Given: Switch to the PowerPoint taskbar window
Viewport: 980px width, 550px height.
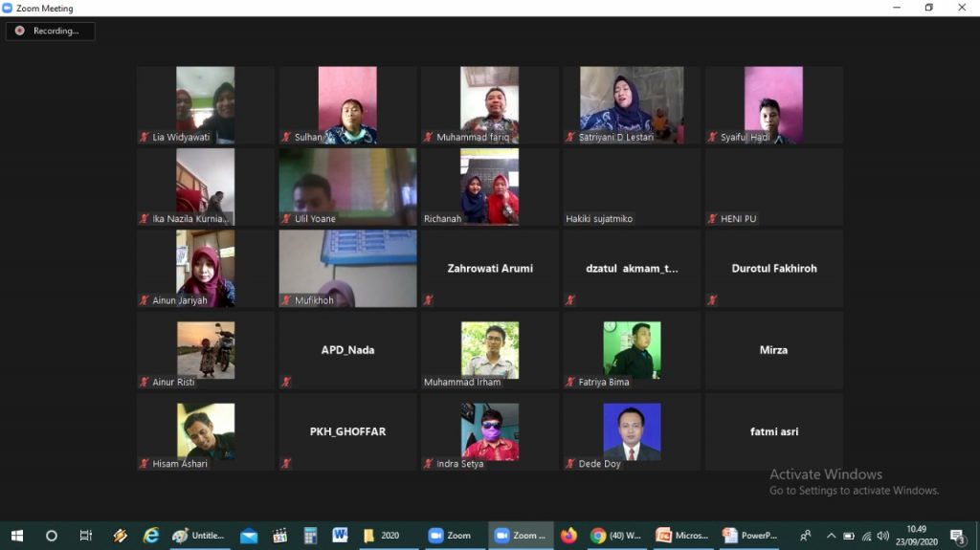Looking at the screenshot, I should click(750, 536).
